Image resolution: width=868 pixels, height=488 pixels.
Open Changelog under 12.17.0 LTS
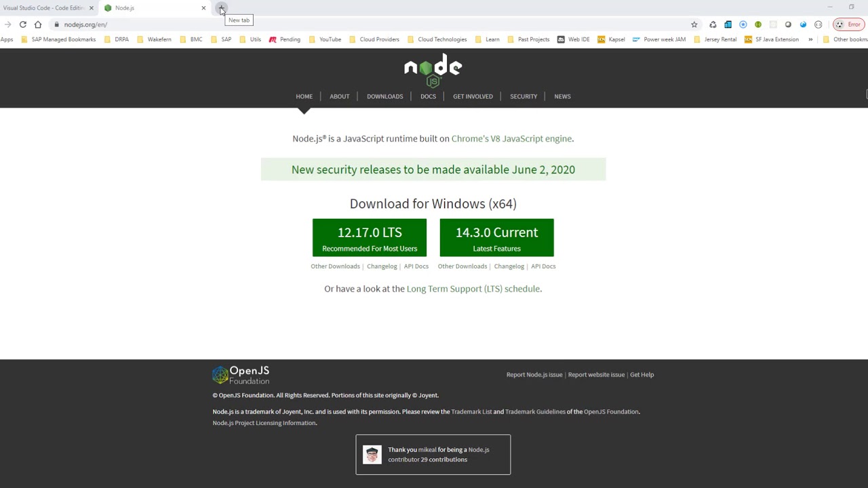(x=382, y=266)
